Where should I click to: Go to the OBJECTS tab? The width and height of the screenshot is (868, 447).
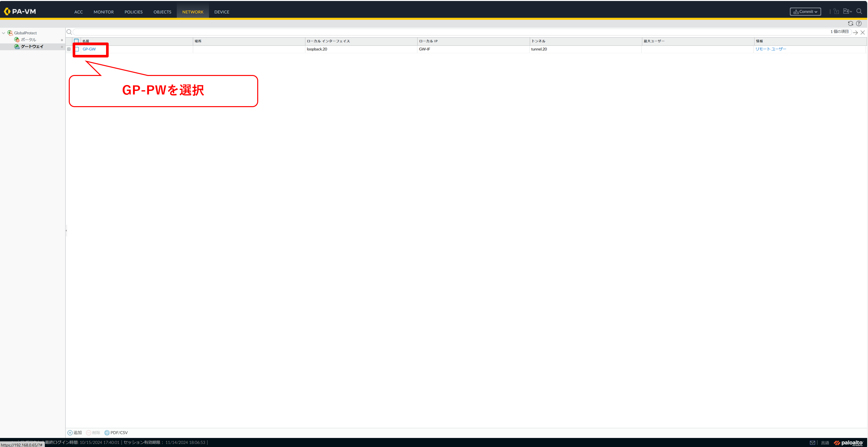(163, 12)
